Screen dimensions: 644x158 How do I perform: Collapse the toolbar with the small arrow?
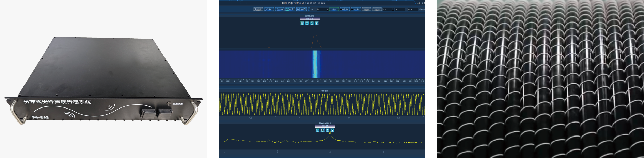pyautogui.click(x=309, y=9)
